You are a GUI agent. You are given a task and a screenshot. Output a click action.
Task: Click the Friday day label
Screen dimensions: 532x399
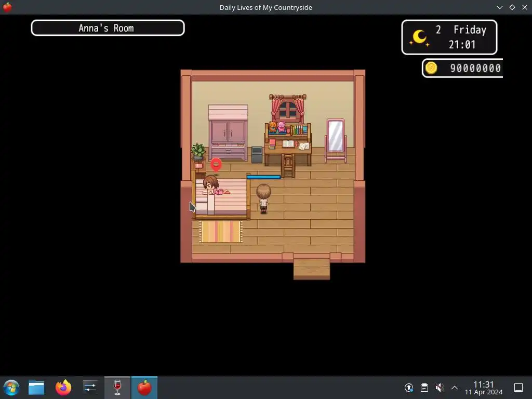pyautogui.click(x=470, y=30)
